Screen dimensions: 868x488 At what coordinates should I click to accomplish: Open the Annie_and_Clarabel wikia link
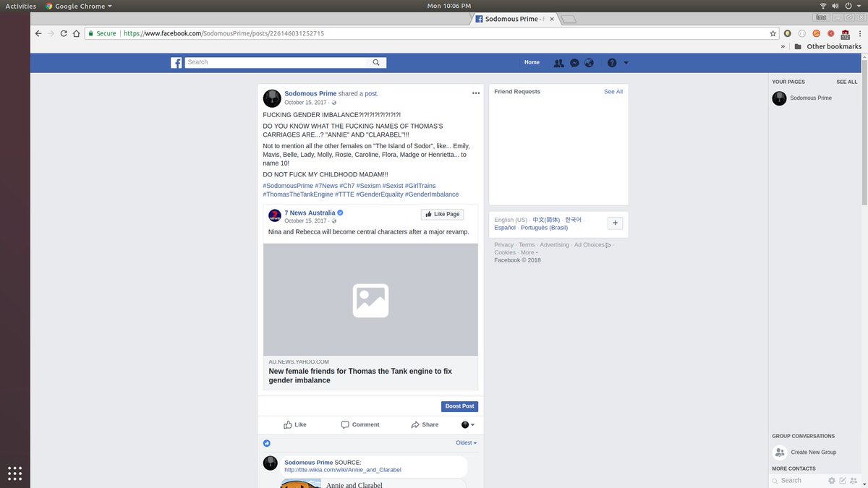click(x=343, y=470)
